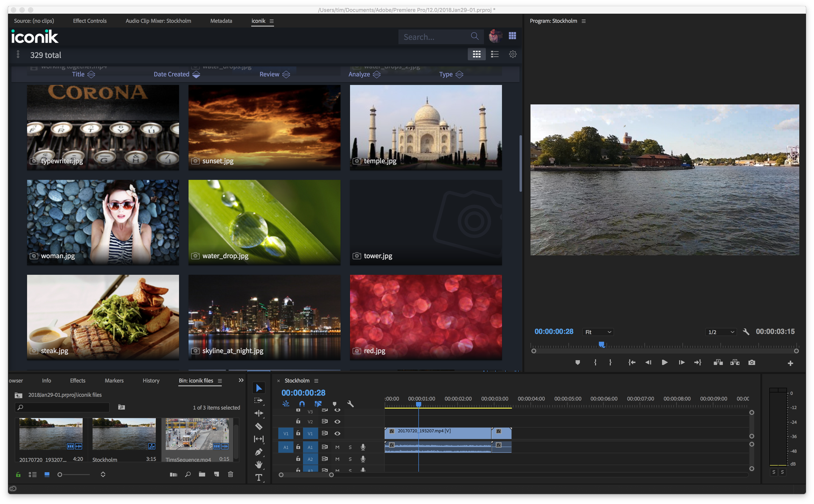This screenshot has height=504, width=814.
Task: Toggle V1 track output eye icon
Action: (x=337, y=433)
